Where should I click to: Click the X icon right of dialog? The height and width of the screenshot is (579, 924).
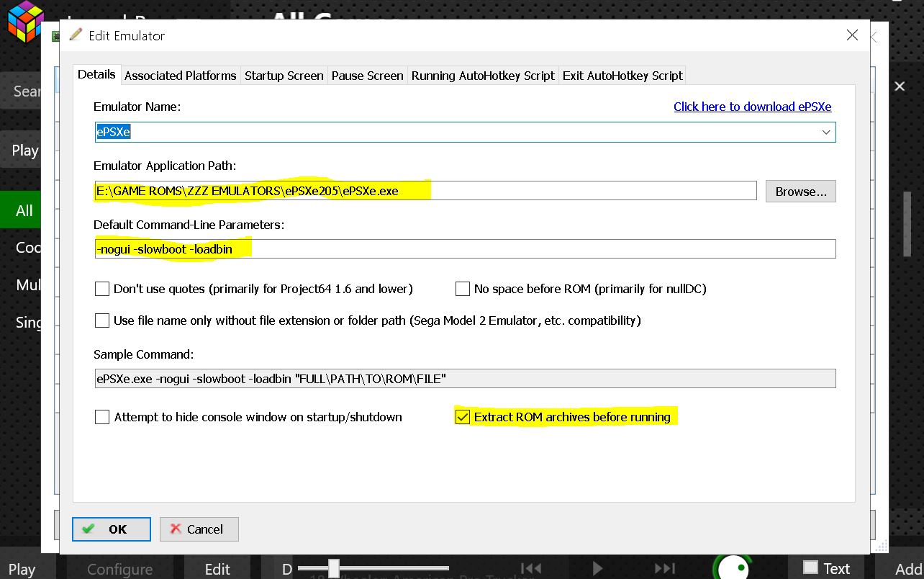[900, 86]
